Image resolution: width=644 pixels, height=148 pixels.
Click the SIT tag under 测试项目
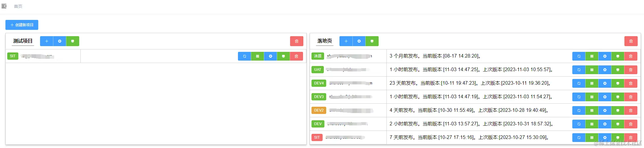(x=13, y=56)
